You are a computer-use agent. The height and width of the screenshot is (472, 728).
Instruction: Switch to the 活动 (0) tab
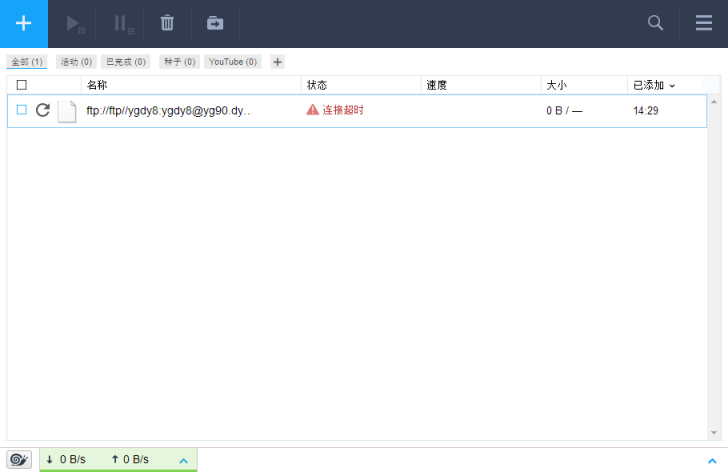point(76,62)
